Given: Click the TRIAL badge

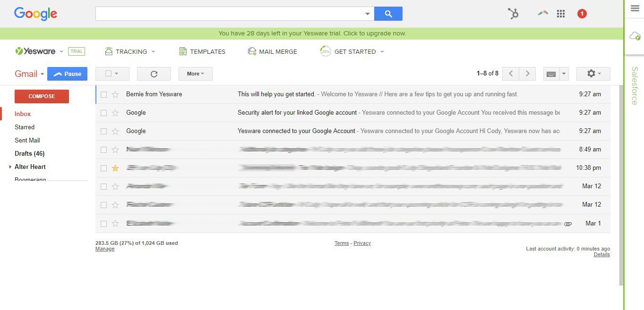Looking at the screenshot, I should tap(77, 51).
